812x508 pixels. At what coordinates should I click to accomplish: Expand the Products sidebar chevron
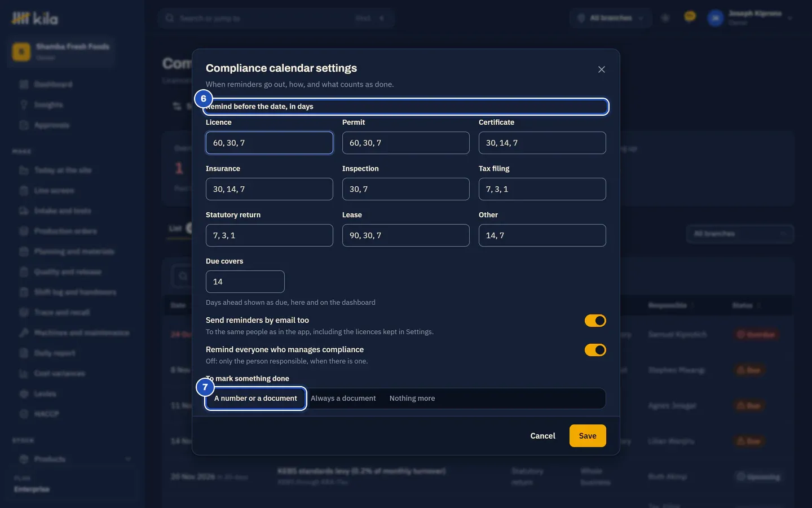[128, 459]
